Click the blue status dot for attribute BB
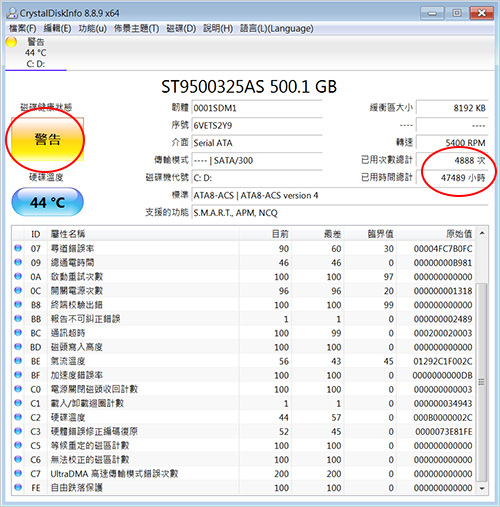500x507 pixels. tap(18, 319)
